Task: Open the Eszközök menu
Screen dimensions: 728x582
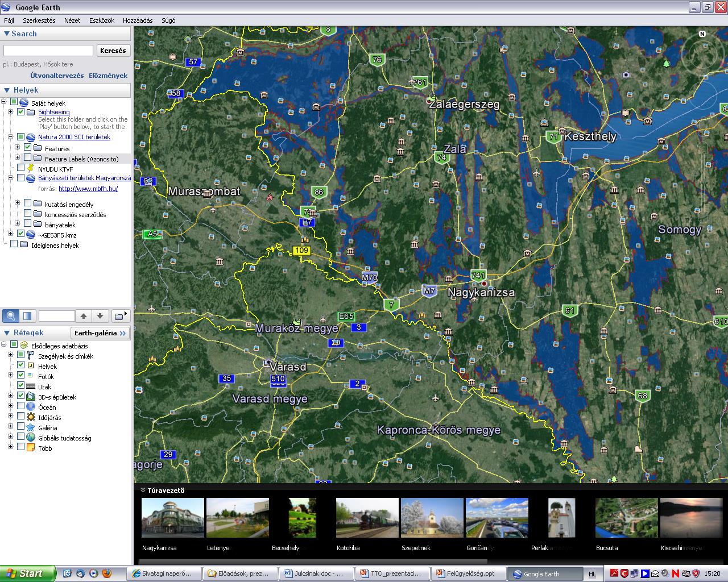Action: (102, 20)
